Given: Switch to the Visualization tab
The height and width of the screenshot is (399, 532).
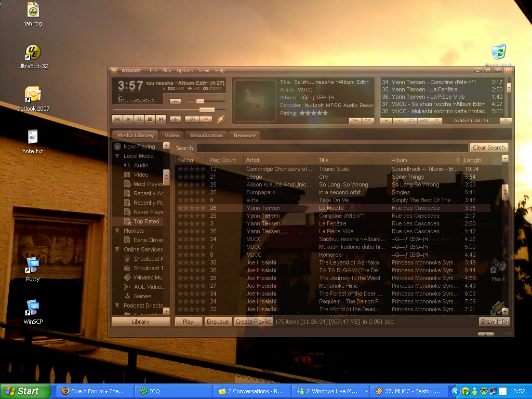Looking at the screenshot, I should click(206, 135).
